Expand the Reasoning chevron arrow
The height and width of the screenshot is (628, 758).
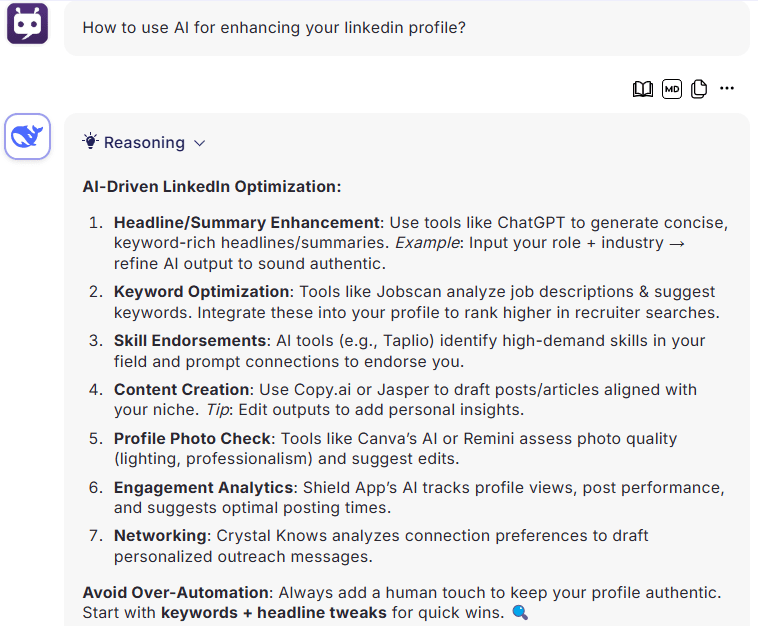[199, 143]
